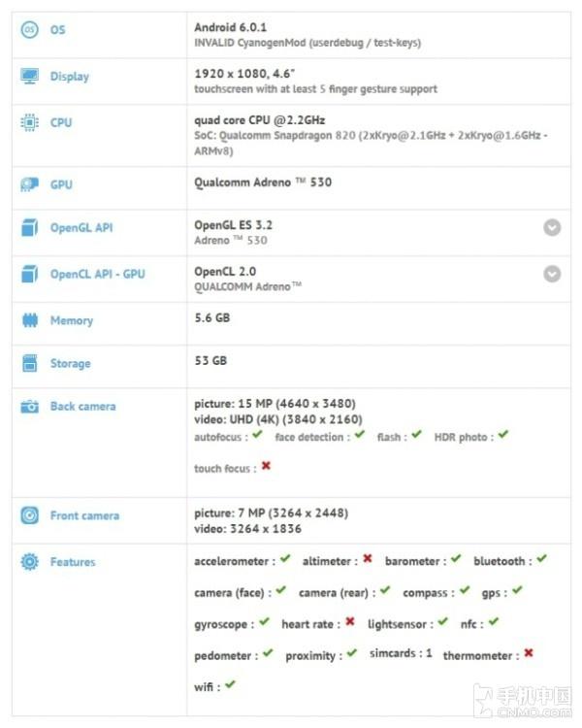Select the Back camera label
Screen dimensions: 582x728
[83, 407]
